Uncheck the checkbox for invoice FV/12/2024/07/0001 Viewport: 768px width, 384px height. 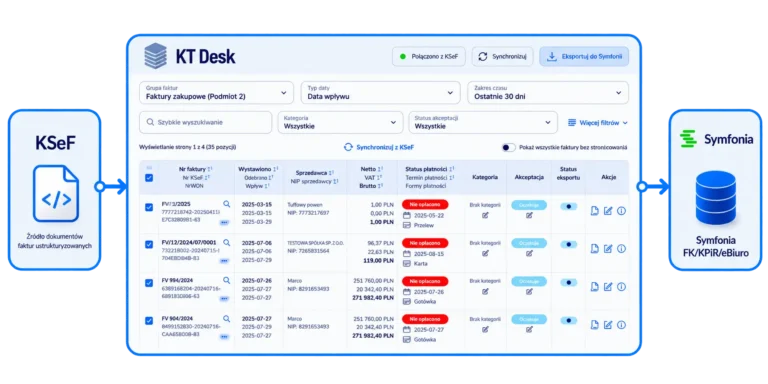pos(149,244)
